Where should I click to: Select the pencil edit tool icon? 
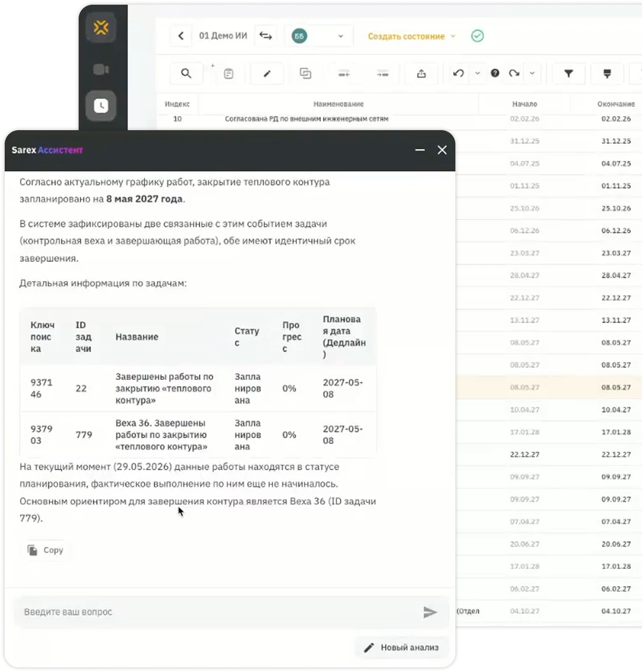[x=267, y=73]
